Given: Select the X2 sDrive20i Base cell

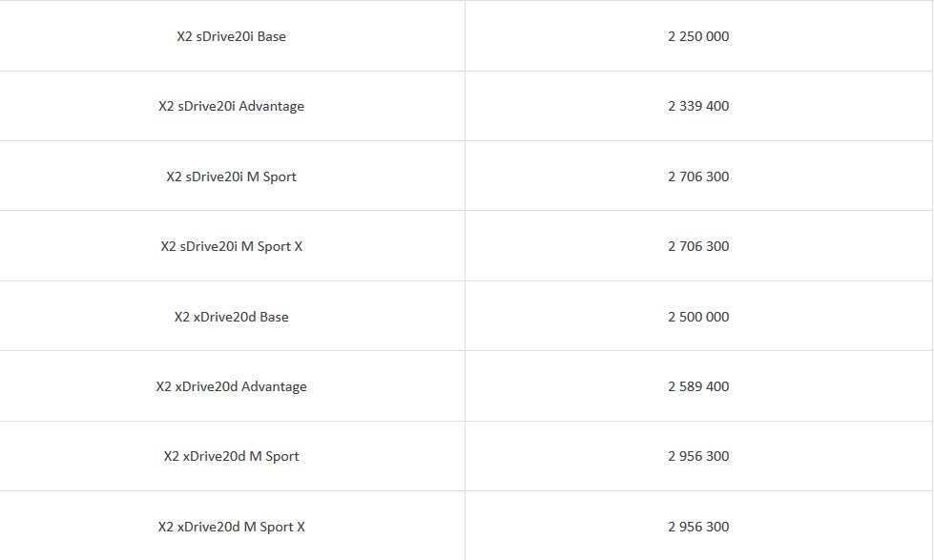Looking at the screenshot, I should pyautogui.click(x=231, y=36).
